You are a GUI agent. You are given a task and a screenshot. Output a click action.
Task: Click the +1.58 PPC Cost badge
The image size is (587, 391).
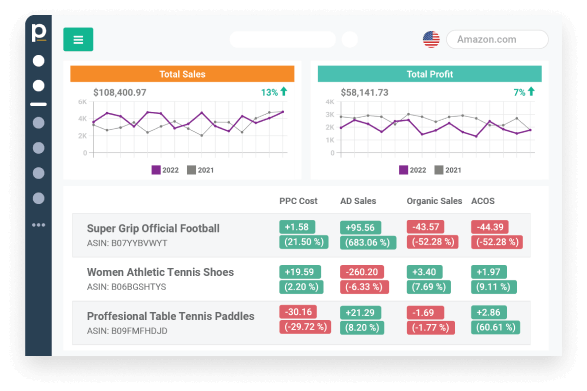click(x=297, y=227)
